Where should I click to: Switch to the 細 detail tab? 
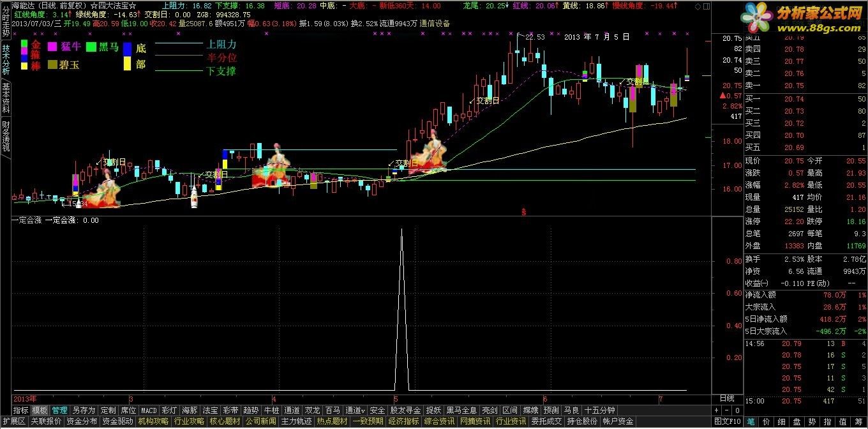(781, 421)
